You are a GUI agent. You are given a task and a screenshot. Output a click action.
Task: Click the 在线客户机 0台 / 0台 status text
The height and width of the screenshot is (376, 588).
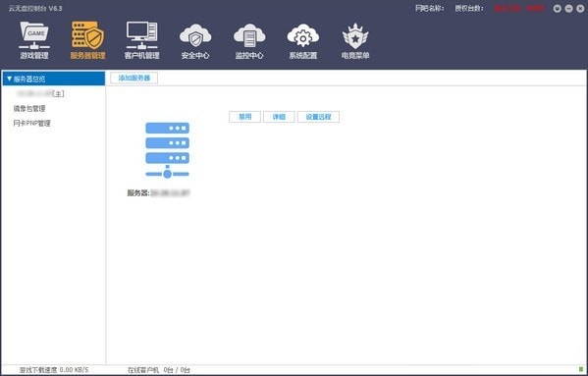pyautogui.click(x=159, y=370)
